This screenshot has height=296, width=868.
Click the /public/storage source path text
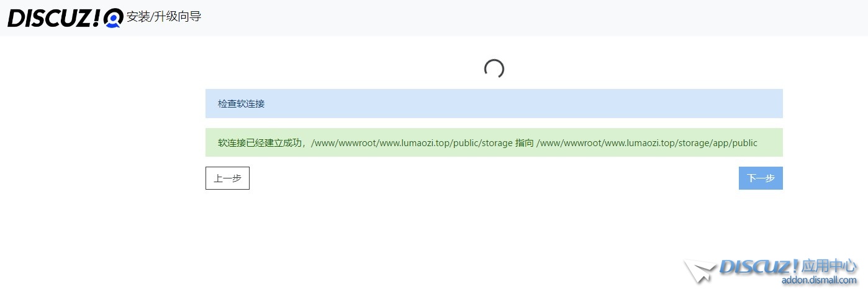(411, 142)
